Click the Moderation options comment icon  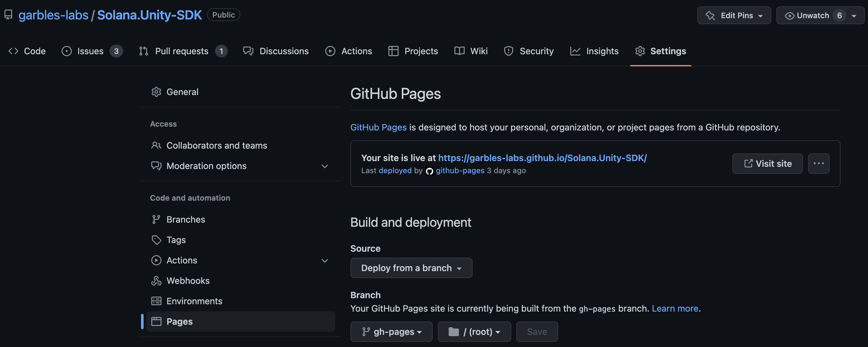pyautogui.click(x=156, y=166)
